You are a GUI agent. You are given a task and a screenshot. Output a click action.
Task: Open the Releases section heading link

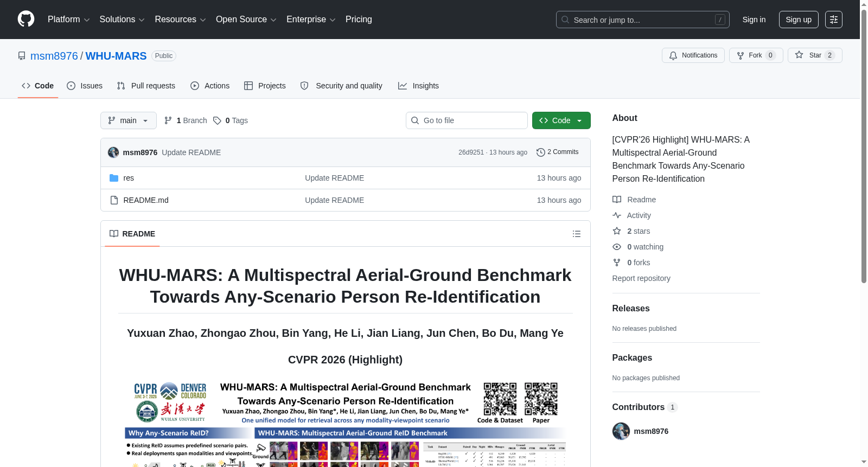[x=631, y=308]
